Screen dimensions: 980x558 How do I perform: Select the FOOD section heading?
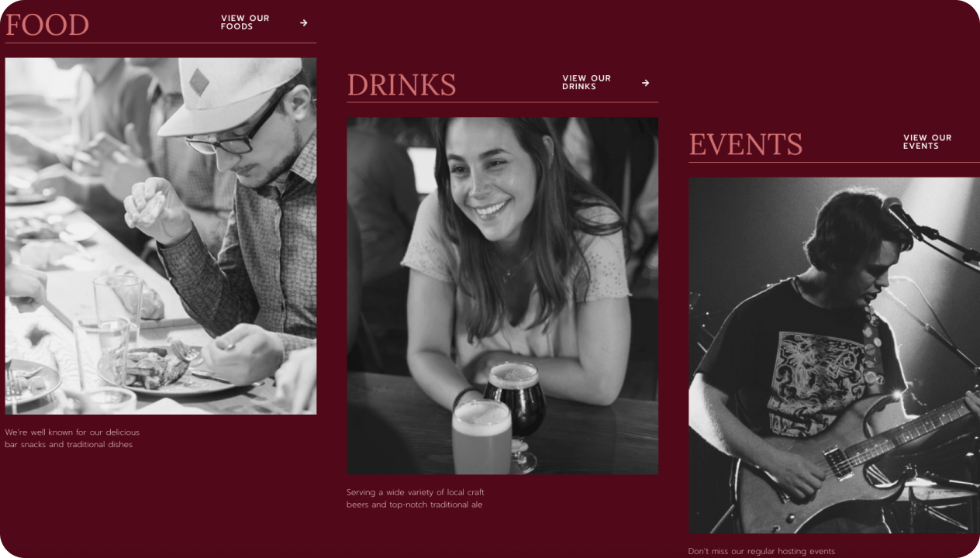coord(47,25)
